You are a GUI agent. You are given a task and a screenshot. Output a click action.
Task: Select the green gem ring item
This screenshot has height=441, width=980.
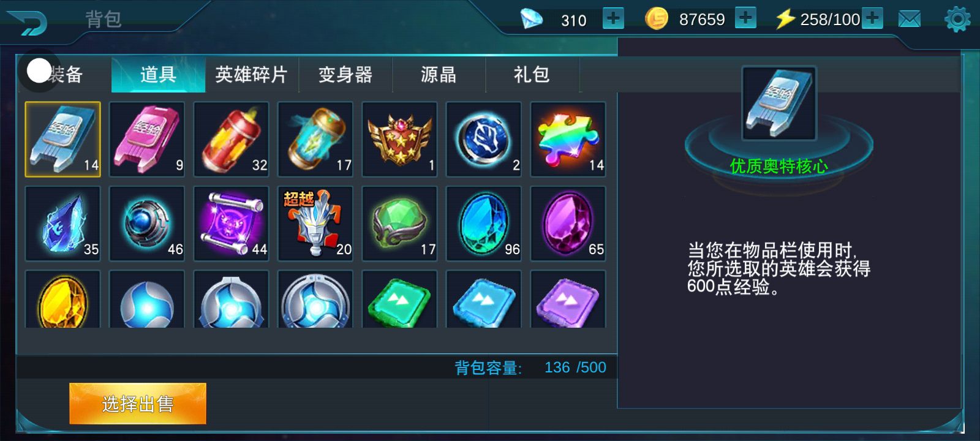[x=399, y=224]
